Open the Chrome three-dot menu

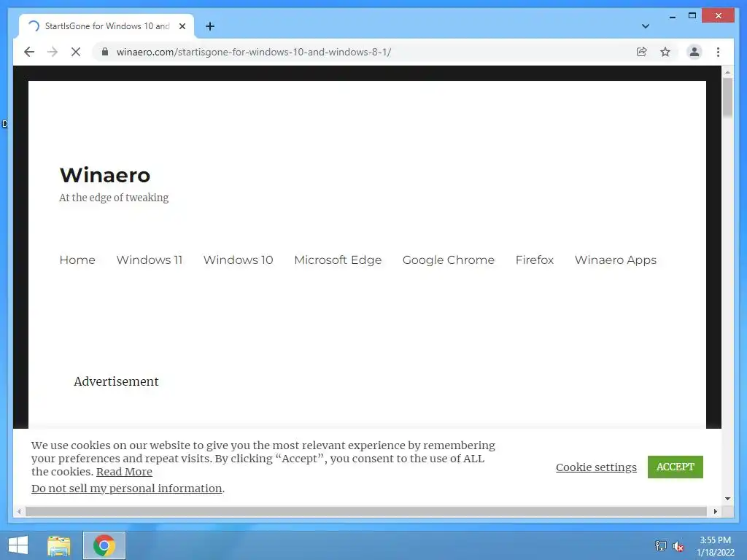718,52
